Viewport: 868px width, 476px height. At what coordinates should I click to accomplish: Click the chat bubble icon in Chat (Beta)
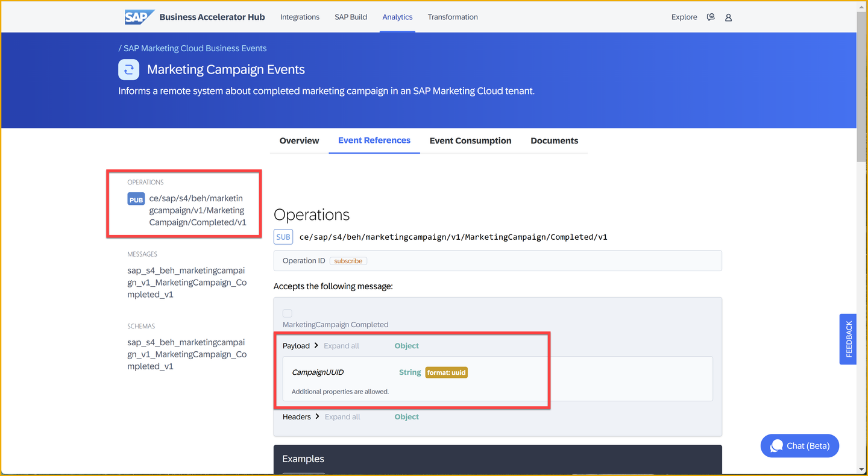pos(776,446)
